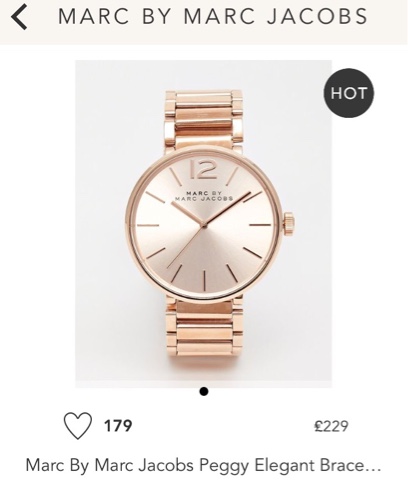Tap the six o'clock marker on the dial

(204, 281)
